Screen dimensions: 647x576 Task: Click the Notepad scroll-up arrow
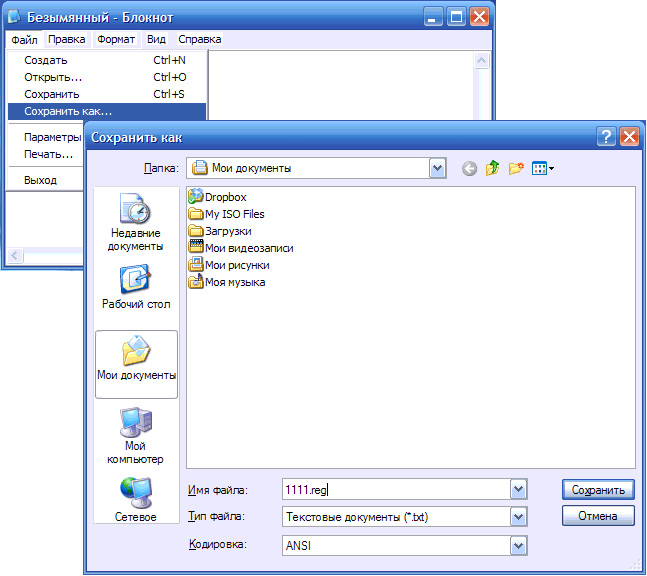481,61
